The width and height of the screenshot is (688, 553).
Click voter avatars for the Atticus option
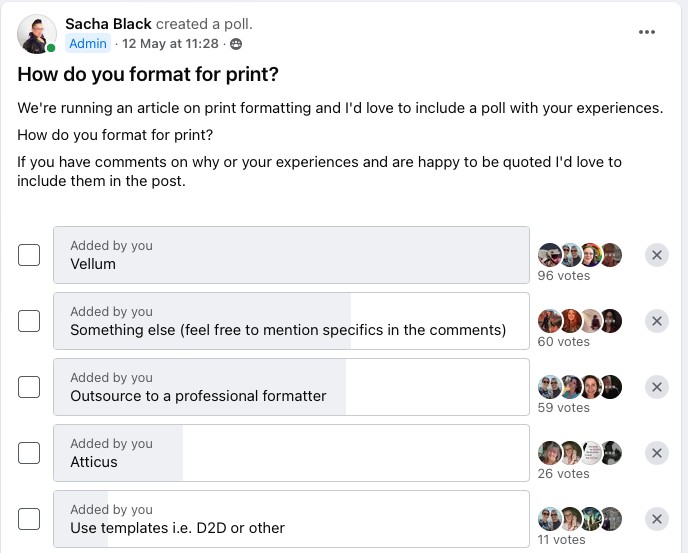[580, 453]
